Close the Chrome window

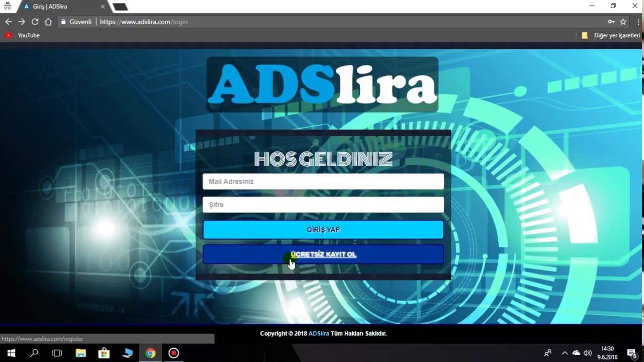(x=634, y=6)
